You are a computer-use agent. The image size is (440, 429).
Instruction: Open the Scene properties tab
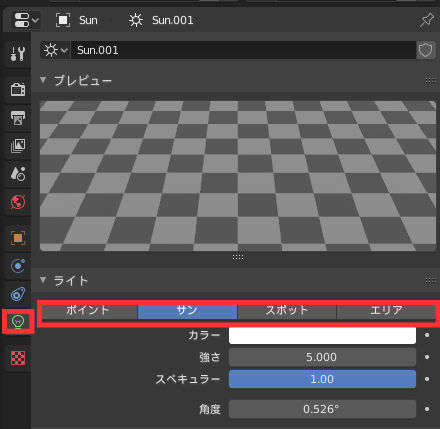pos(18,174)
